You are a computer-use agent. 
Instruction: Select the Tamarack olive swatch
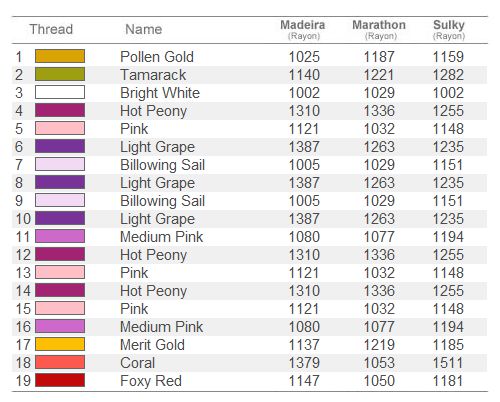(x=60, y=74)
